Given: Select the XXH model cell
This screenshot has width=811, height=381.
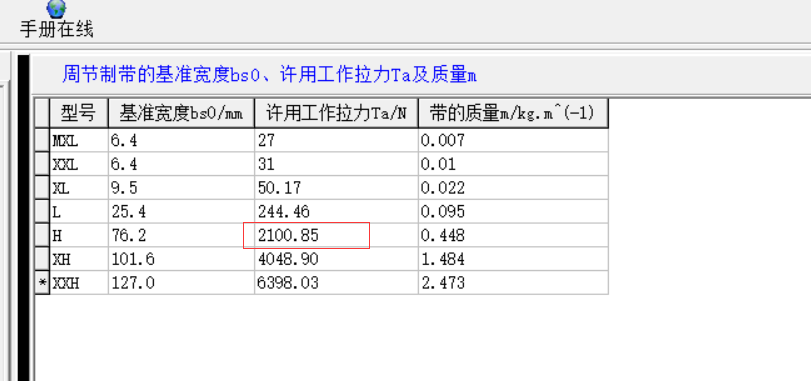Looking at the screenshot, I should 79,283.
